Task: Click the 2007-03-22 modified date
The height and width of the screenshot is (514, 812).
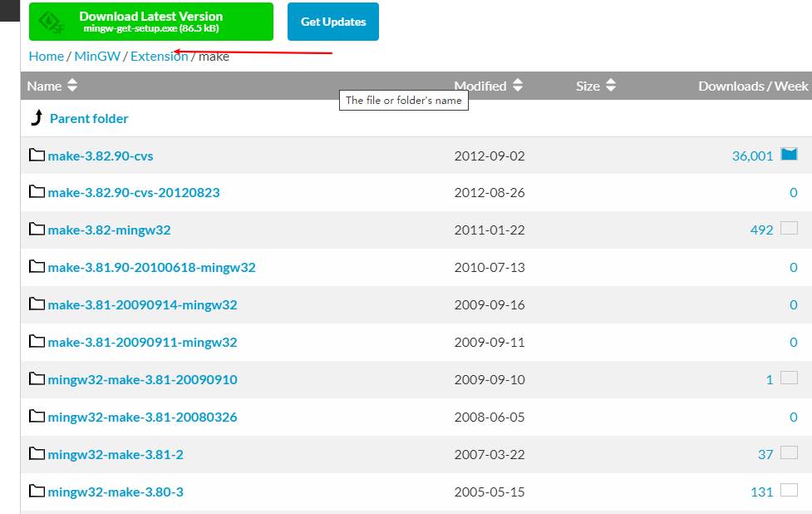Action: [x=490, y=454]
